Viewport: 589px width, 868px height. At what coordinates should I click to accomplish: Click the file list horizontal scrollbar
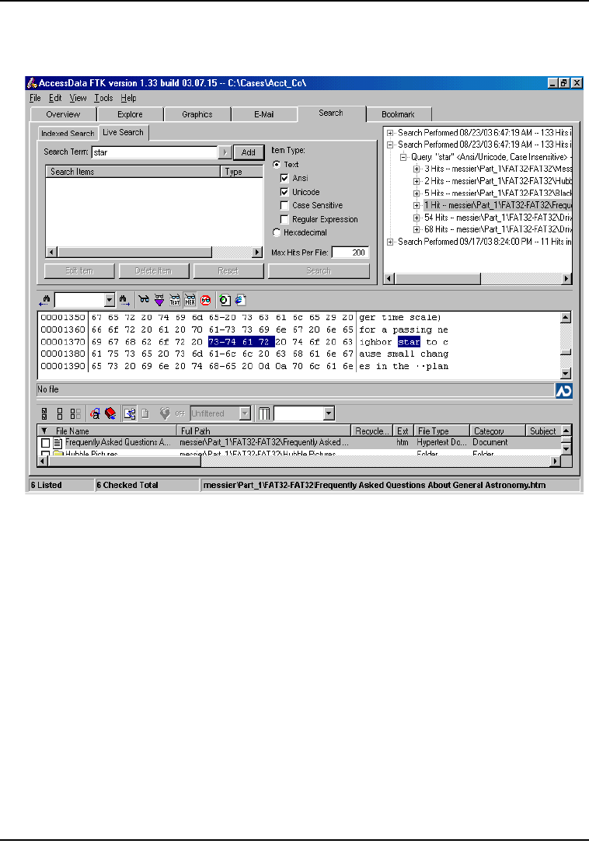point(299,461)
